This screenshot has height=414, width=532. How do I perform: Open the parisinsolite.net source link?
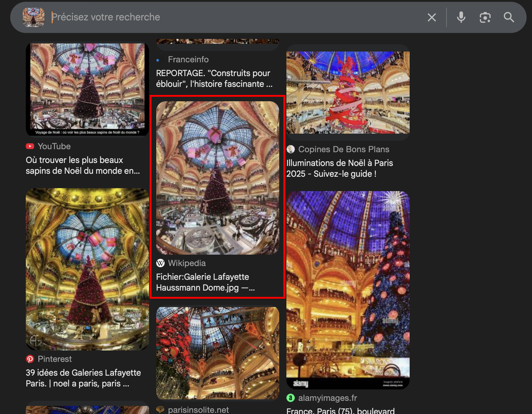tap(198, 410)
